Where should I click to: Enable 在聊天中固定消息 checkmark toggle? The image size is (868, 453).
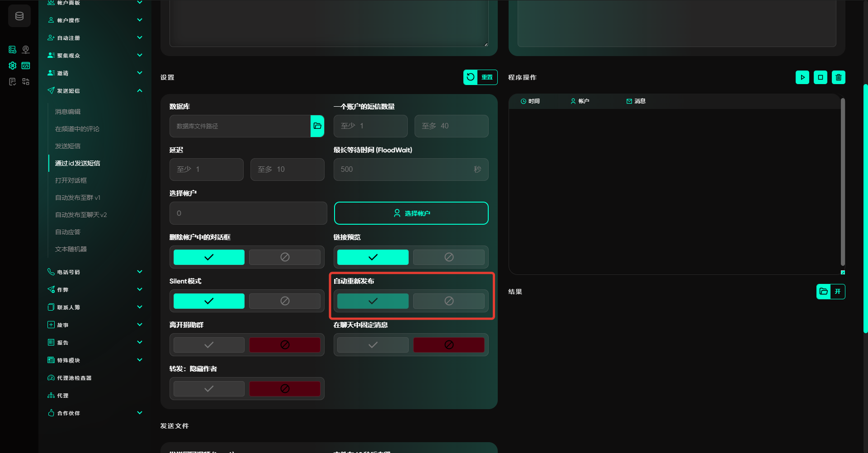pos(373,345)
